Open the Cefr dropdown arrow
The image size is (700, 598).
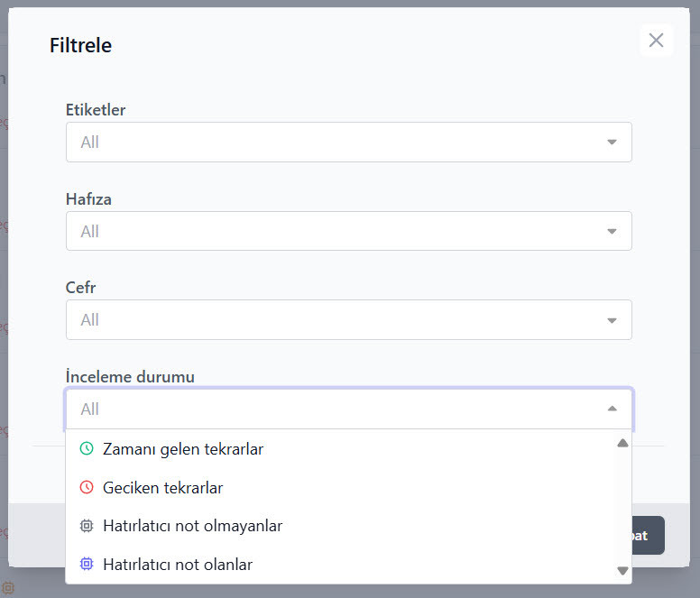tap(612, 320)
